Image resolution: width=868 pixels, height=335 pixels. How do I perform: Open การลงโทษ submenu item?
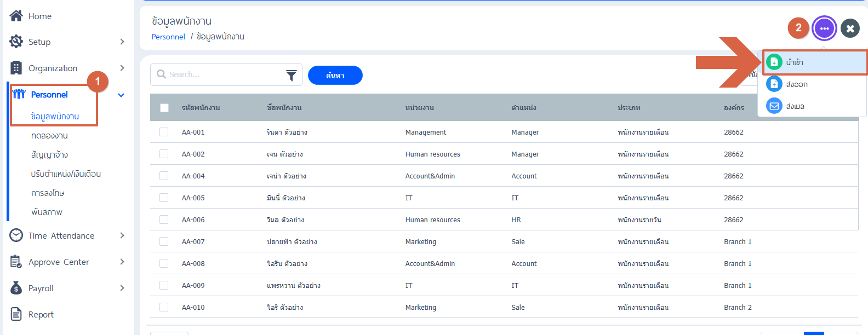click(48, 193)
